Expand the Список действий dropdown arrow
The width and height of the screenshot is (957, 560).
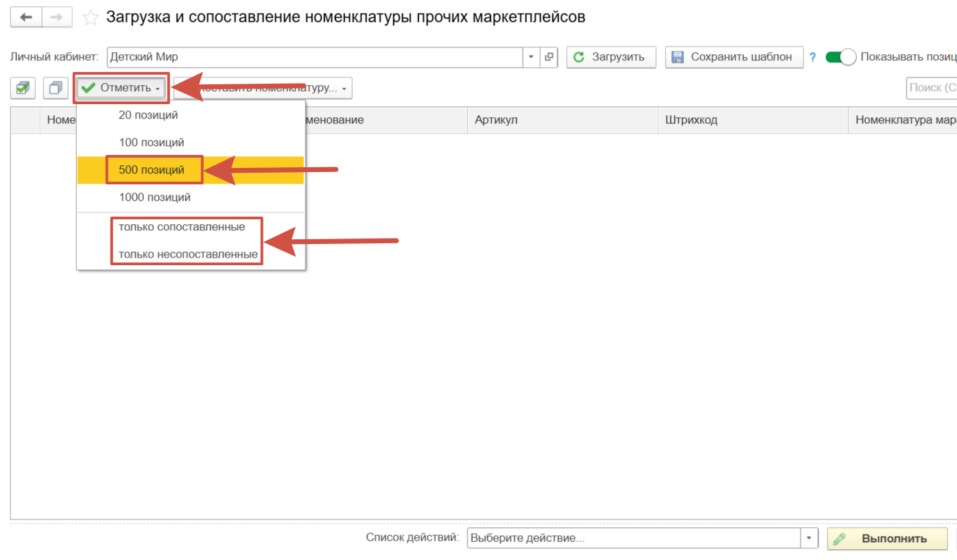point(810,538)
